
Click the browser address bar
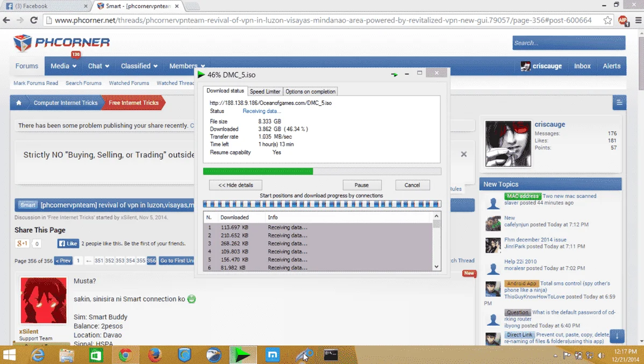[x=323, y=20]
